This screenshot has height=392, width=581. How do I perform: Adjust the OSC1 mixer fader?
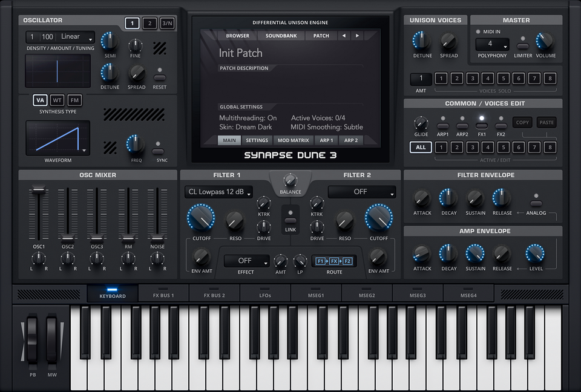coord(39,191)
